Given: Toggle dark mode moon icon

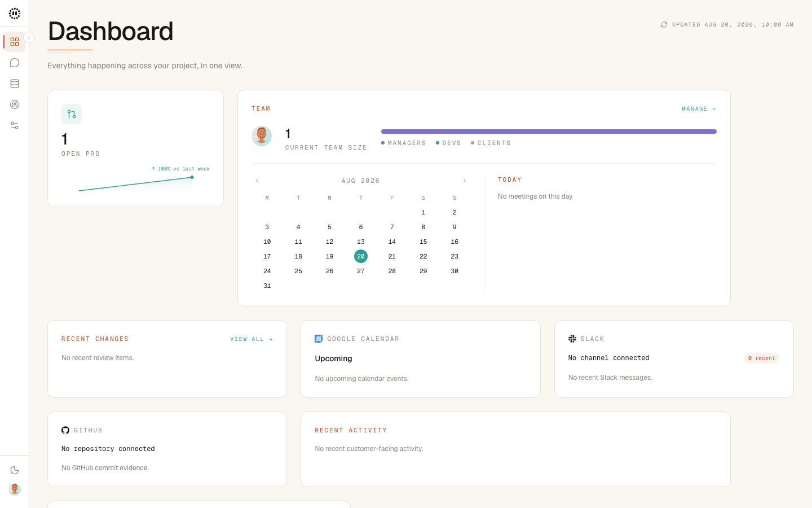Looking at the screenshot, I should (x=15, y=470).
